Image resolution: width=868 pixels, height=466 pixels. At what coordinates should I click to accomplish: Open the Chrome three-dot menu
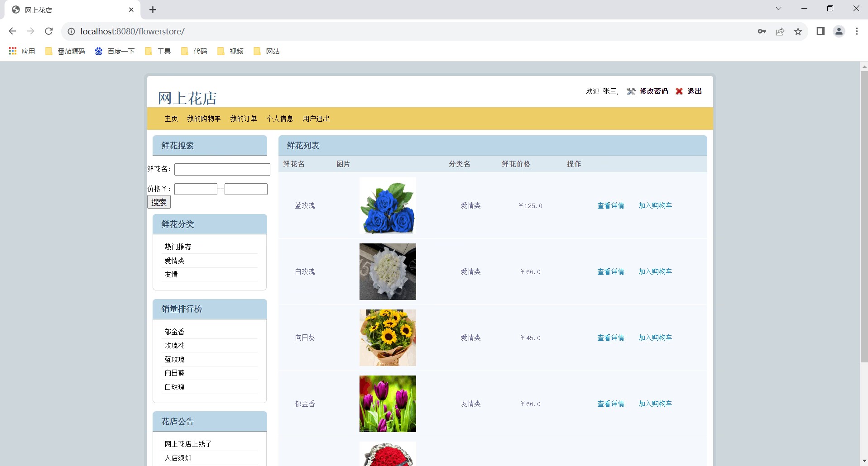[x=857, y=31]
